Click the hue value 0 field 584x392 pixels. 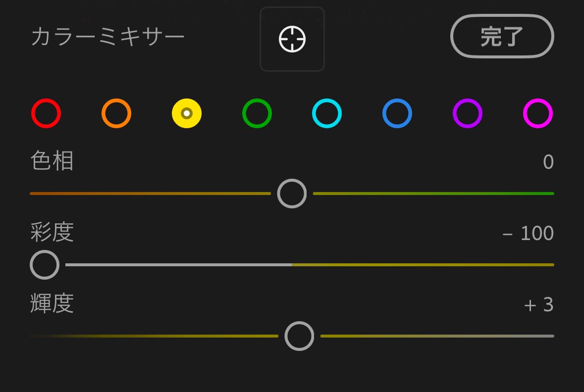tap(548, 162)
